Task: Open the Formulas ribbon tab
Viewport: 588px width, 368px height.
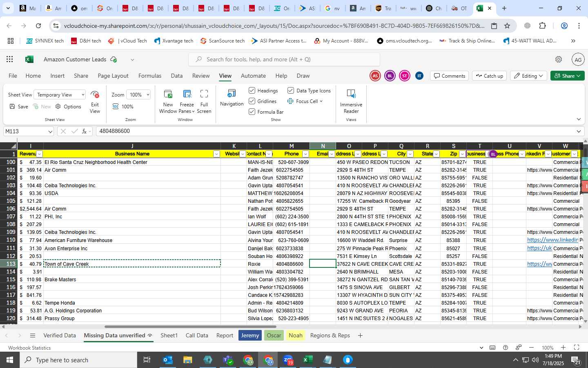Action: click(150, 76)
